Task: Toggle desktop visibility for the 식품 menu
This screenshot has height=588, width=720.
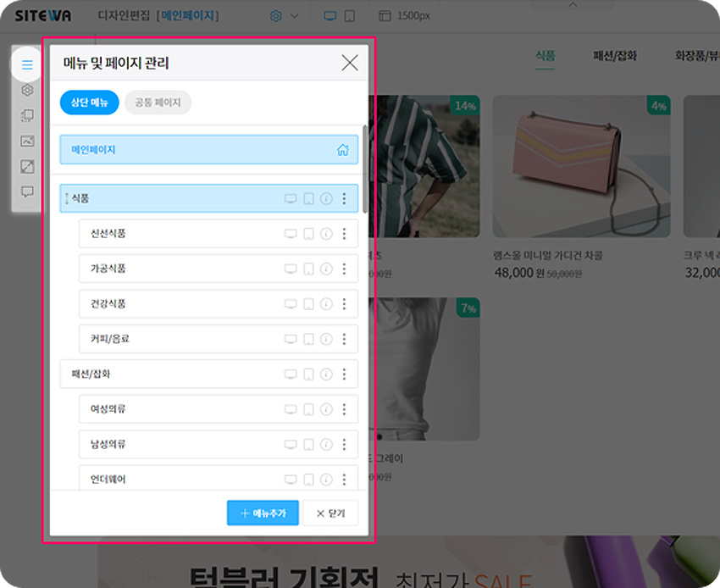Action: [x=291, y=197]
